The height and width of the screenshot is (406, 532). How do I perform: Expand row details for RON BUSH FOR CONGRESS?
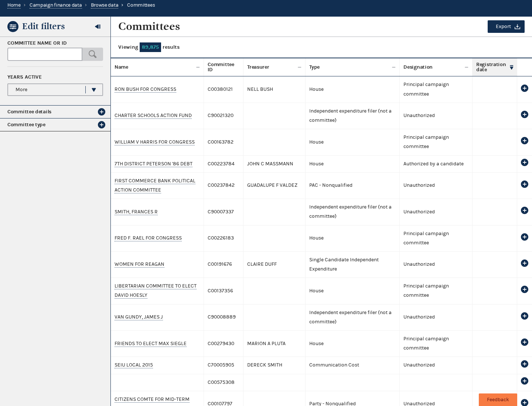click(x=525, y=88)
